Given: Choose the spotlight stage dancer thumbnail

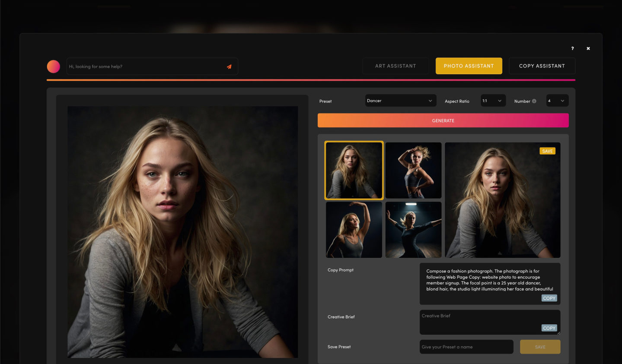Looking at the screenshot, I should pyautogui.click(x=413, y=230).
